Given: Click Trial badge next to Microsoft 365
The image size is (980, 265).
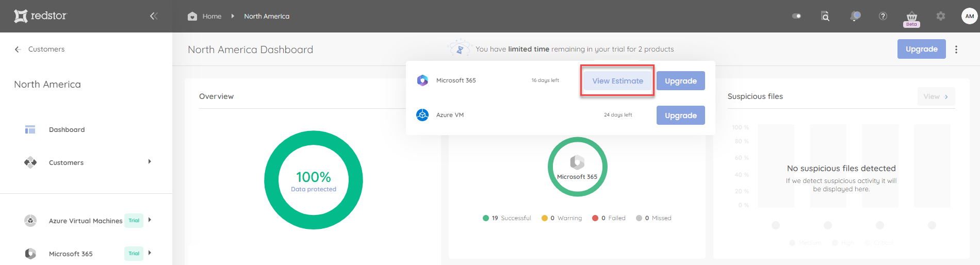Looking at the screenshot, I should click(134, 254).
